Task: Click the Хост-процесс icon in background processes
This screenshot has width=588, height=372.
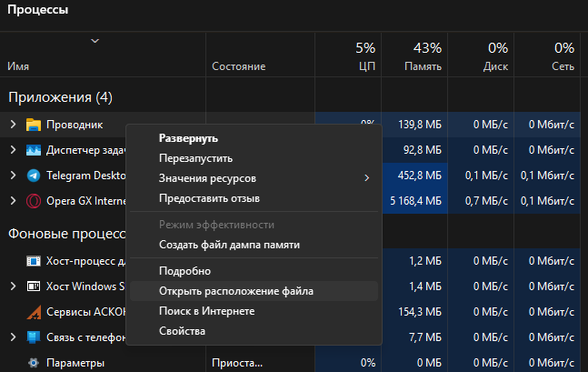Action: coord(34,262)
